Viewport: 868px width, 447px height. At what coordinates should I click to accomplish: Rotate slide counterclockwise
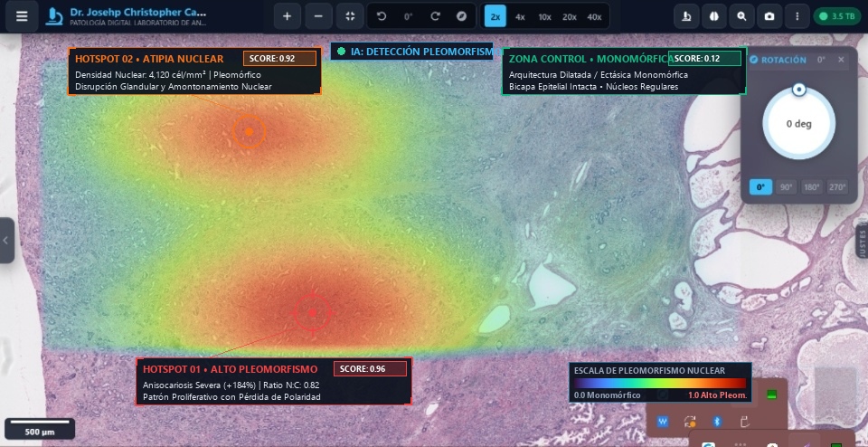pyautogui.click(x=382, y=16)
